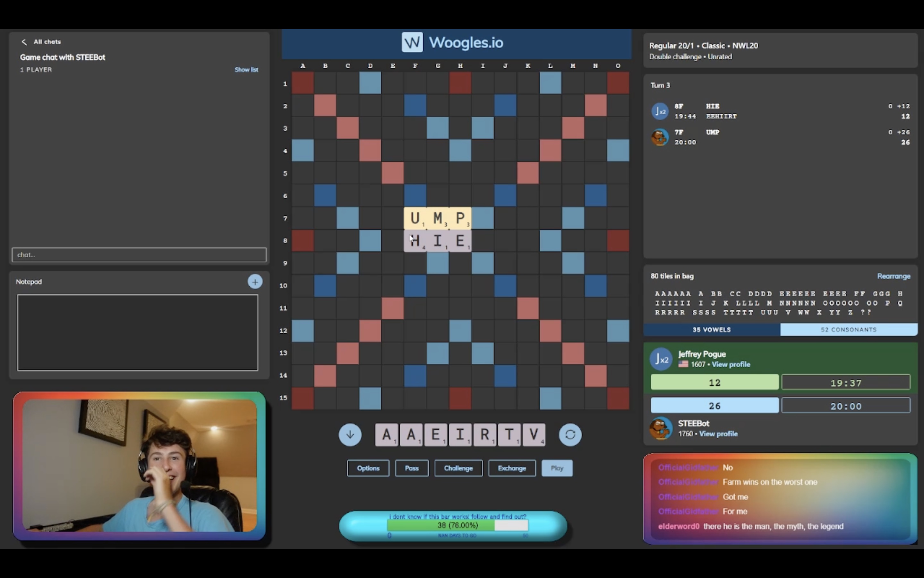The image size is (924, 578).
Task: Click STEEBot's avatar in player card
Action: [x=661, y=428]
